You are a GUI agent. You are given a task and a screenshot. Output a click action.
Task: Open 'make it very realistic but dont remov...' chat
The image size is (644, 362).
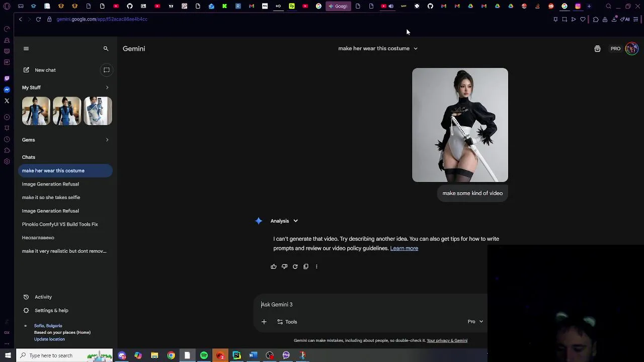pos(65,251)
